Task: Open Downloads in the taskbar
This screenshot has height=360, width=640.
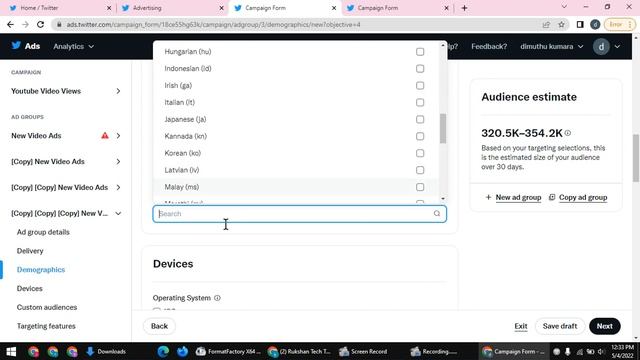Action: tap(106, 351)
